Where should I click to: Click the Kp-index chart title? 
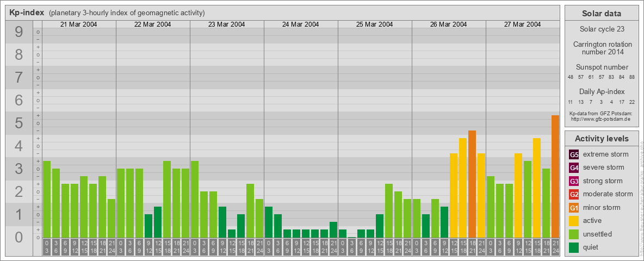click(x=27, y=13)
